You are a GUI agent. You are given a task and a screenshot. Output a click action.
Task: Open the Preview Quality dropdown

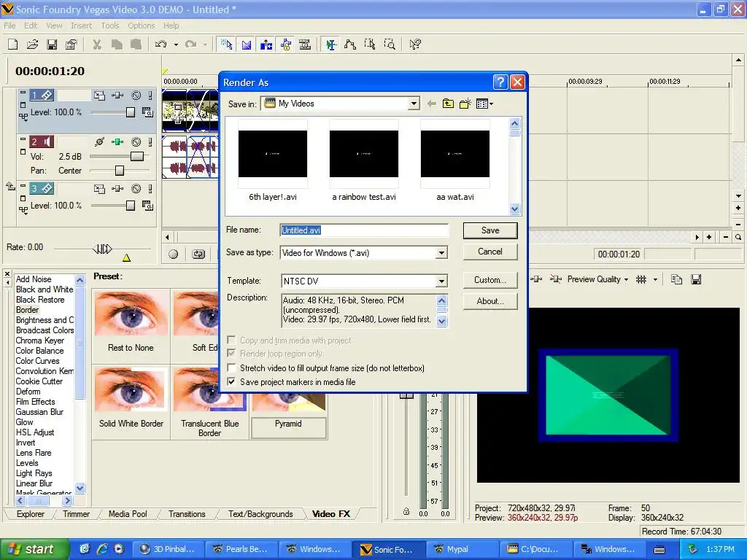(597, 279)
